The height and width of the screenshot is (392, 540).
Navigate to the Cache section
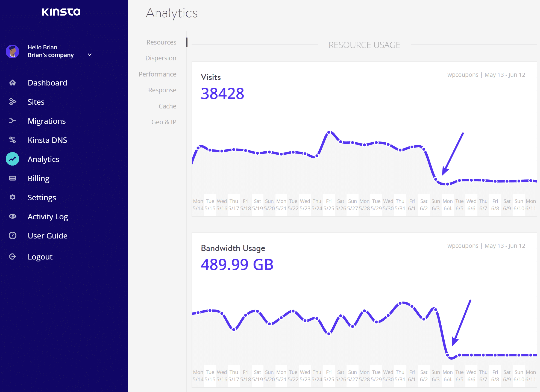pos(167,106)
